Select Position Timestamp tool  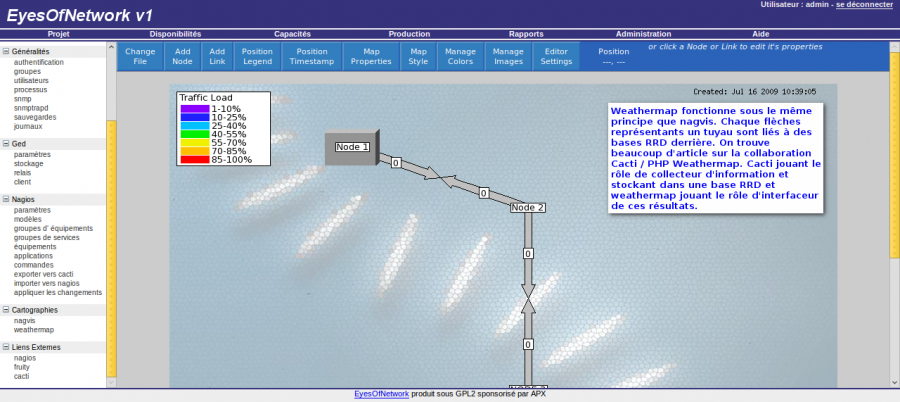312,56
